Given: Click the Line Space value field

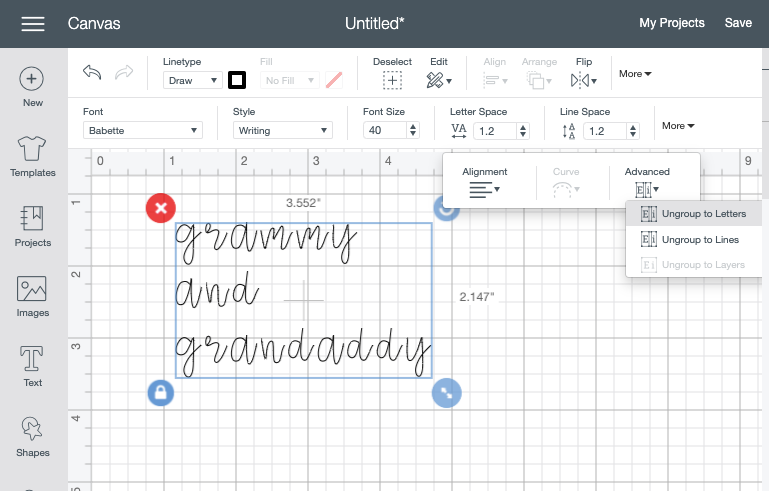Looking at the screenshot, I should pyautogui.click(x=605, y=131).
